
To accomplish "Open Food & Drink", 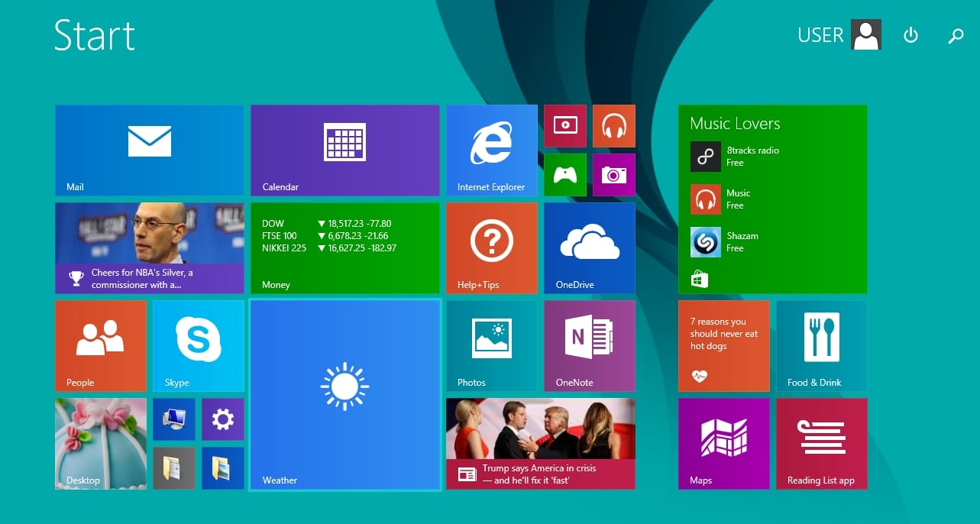I will (821, 345).
